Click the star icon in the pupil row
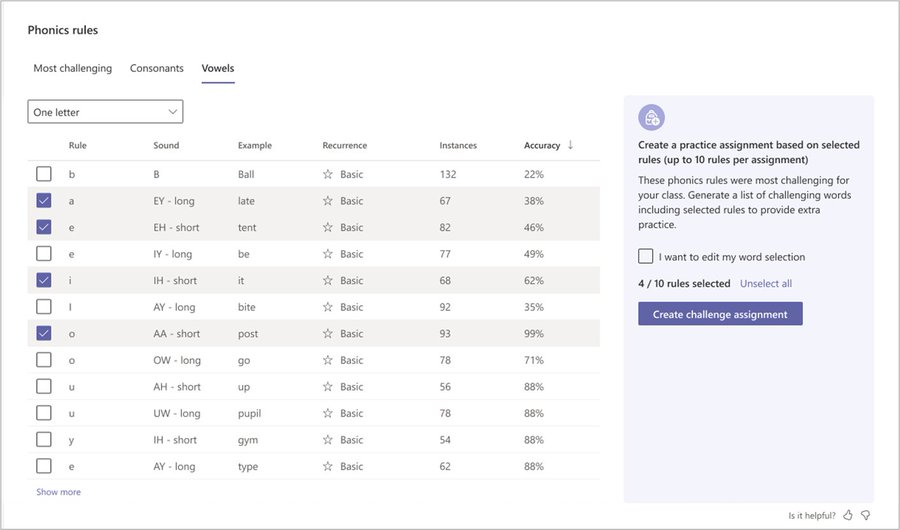Image resolution: width=900 pixels, height=530 pixels. pos(327,413)
